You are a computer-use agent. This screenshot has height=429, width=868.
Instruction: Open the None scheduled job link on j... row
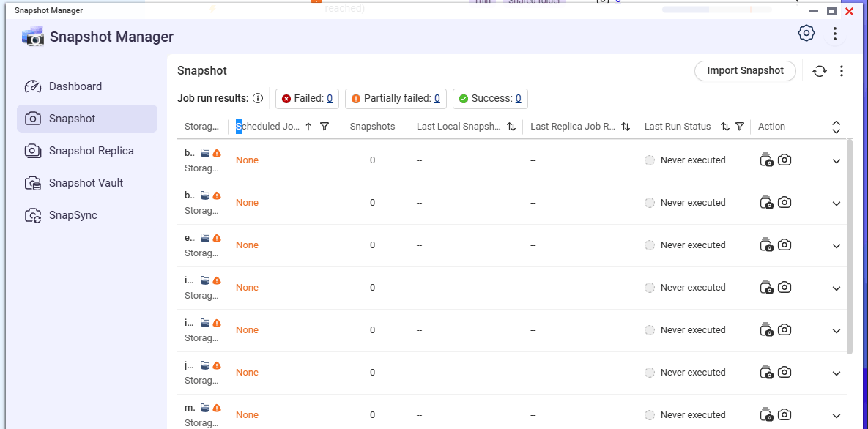click(x=247, y=373)
